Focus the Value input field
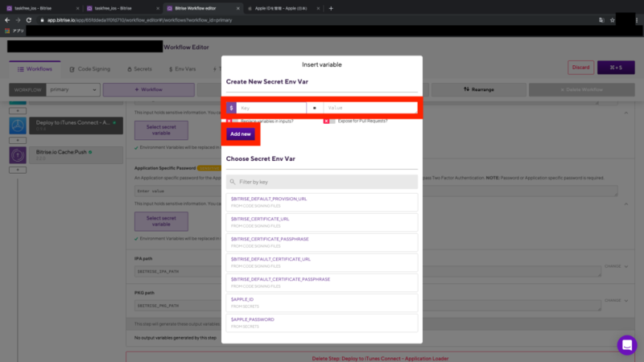 pyautogui.click(x=370, y=108)
